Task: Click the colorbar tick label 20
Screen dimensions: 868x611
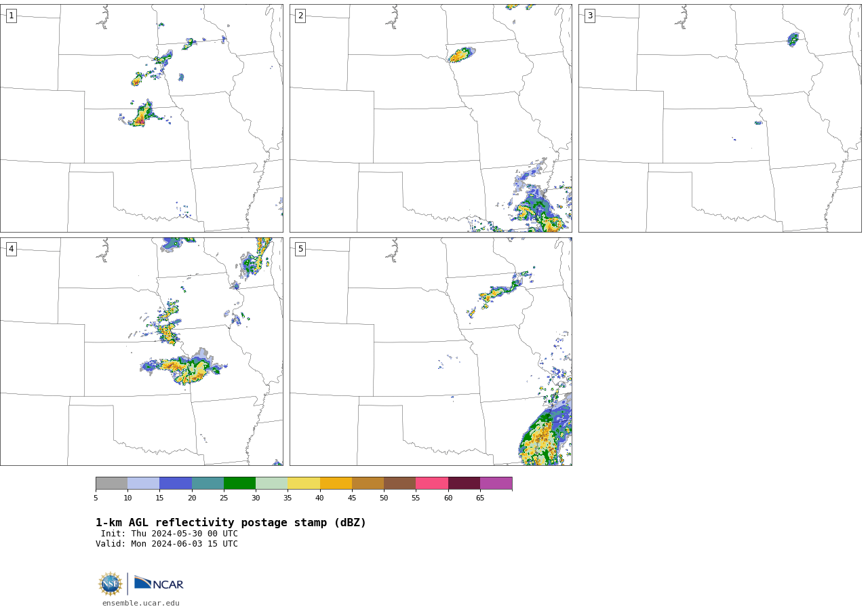Action: (x=192, y=498)
